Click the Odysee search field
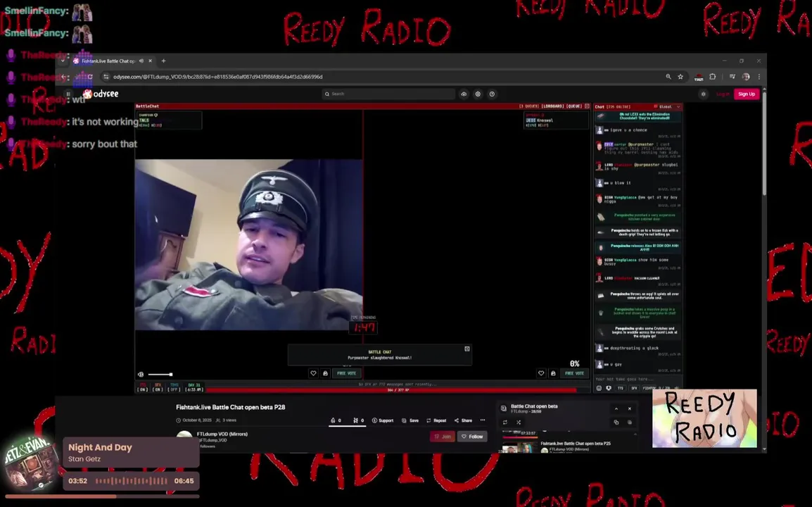Screen dimensions: 812x507 coord(388,94)
